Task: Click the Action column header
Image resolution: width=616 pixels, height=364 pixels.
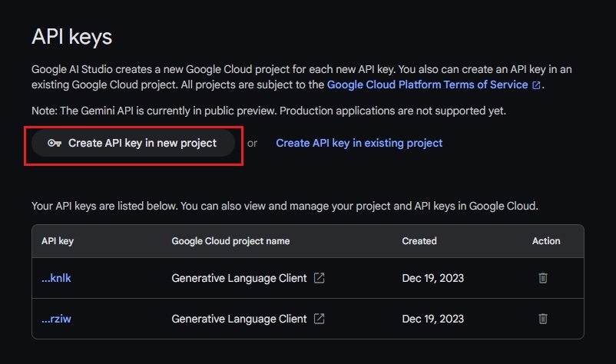Action: 546,241
